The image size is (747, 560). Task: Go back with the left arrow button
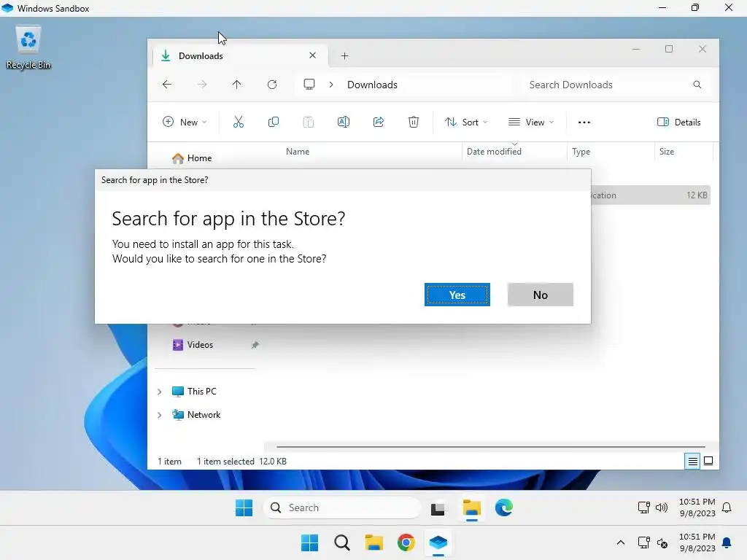point(167,85)
